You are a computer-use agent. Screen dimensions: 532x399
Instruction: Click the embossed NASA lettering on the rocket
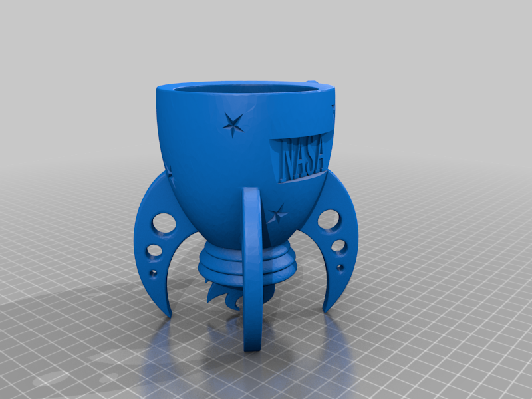(x=302, y=157)
